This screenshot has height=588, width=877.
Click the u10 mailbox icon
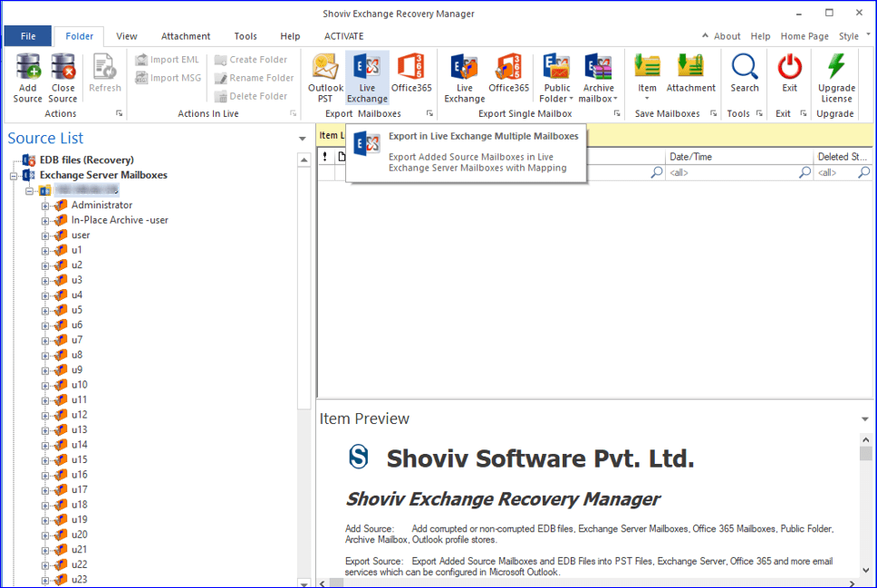point(61,385)
